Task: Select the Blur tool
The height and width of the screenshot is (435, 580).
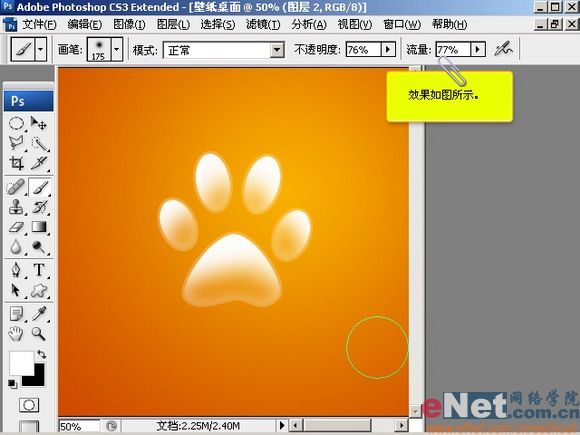Action: 16,246
